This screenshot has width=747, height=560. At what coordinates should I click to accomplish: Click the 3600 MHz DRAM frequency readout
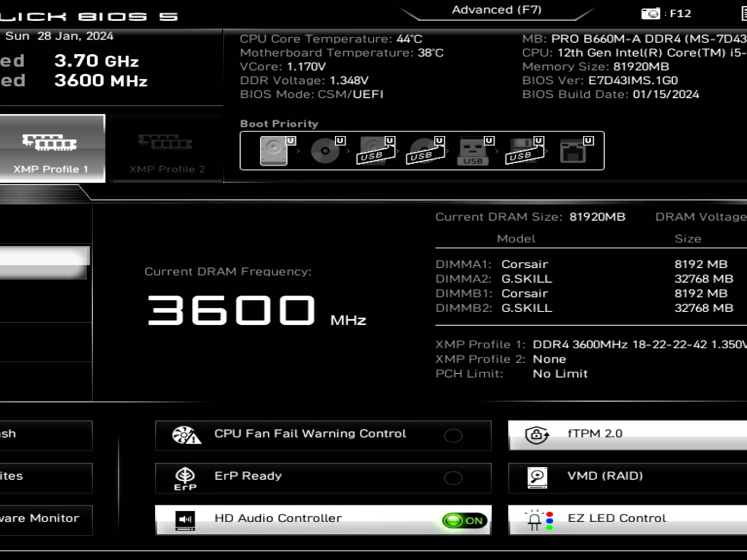(257, 311)
